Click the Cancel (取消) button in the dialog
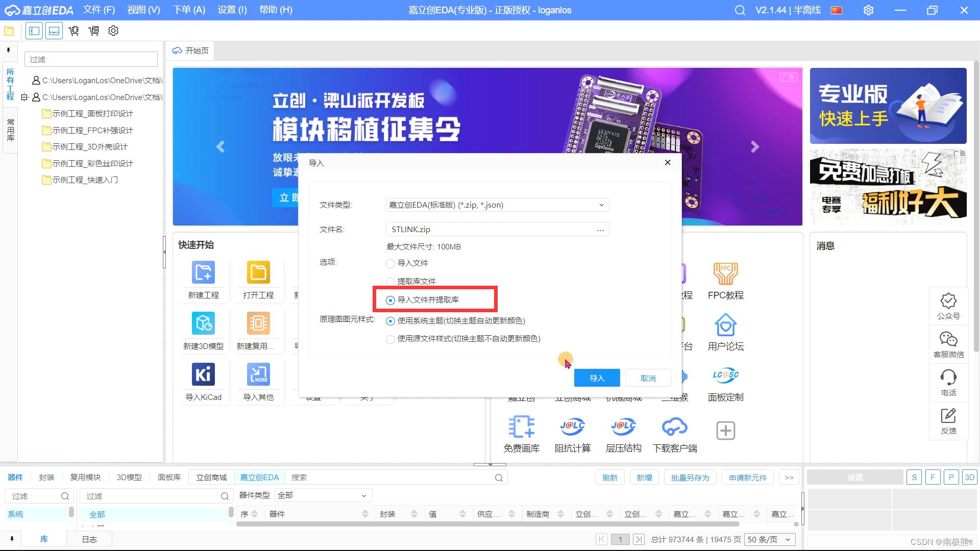Screen dimensions: 980x551 [x=648, y=378]
